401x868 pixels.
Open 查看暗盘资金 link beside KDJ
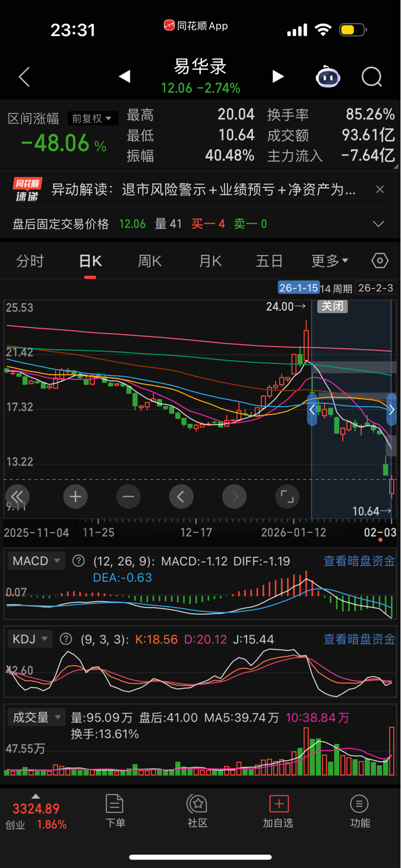point(359,639)
